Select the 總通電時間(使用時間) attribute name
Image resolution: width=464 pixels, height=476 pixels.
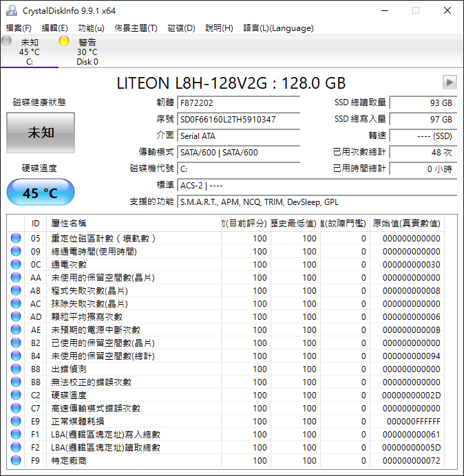94,251
